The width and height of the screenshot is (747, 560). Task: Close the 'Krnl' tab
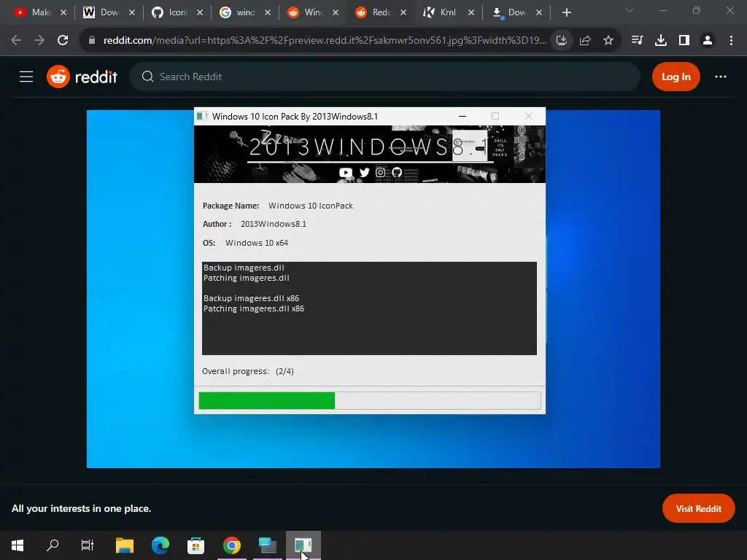click(x=471, y=12)
